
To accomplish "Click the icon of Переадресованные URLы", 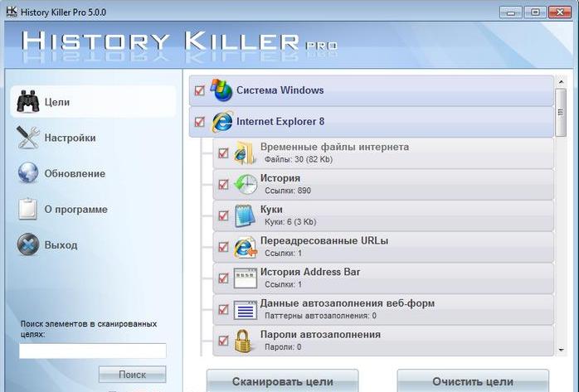I will pyautogui.click(x=246, y=247).
